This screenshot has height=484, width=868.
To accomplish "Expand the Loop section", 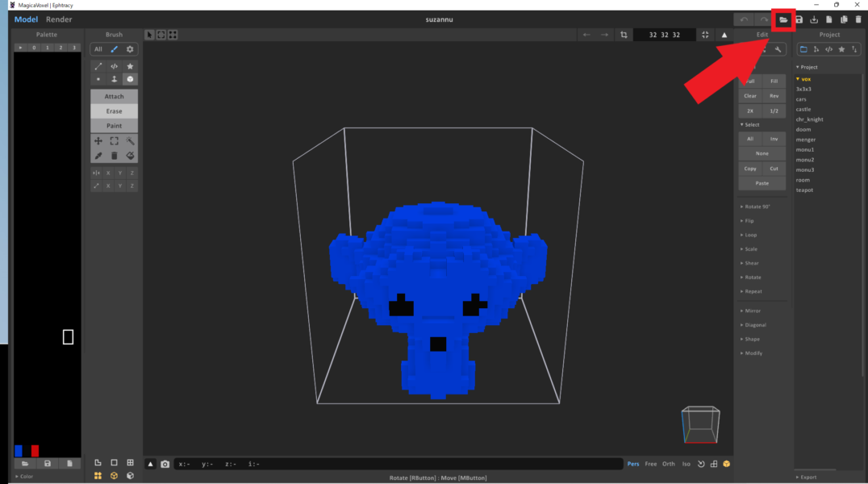I will pyautogui.click(x=749, y=235).
